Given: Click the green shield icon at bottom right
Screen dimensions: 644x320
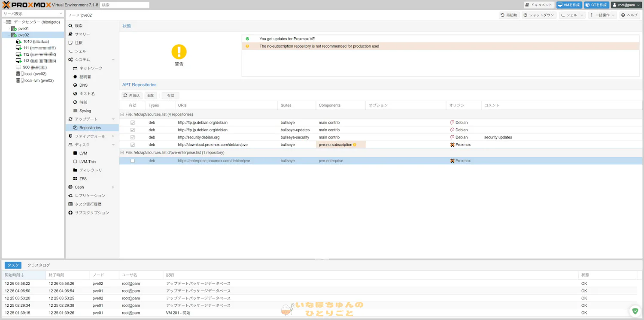Looking at the screenshot, I should [635, 311].
